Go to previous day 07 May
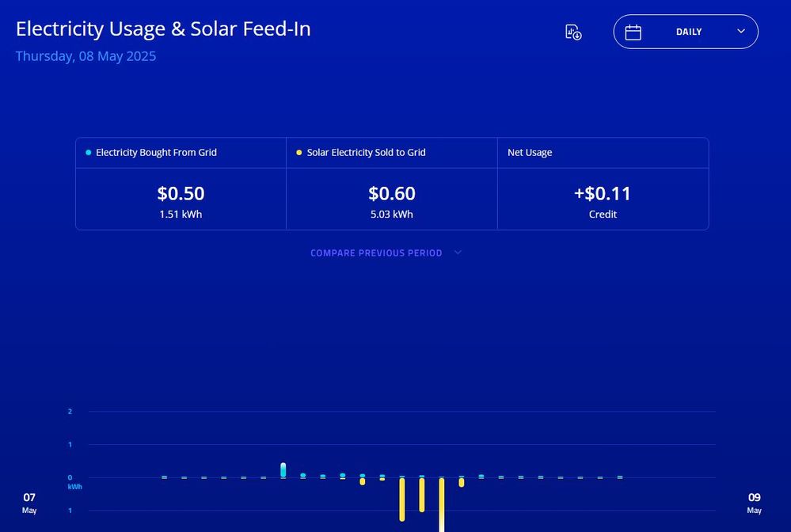The height and width of the screenshot is (532, 791). 29,503
